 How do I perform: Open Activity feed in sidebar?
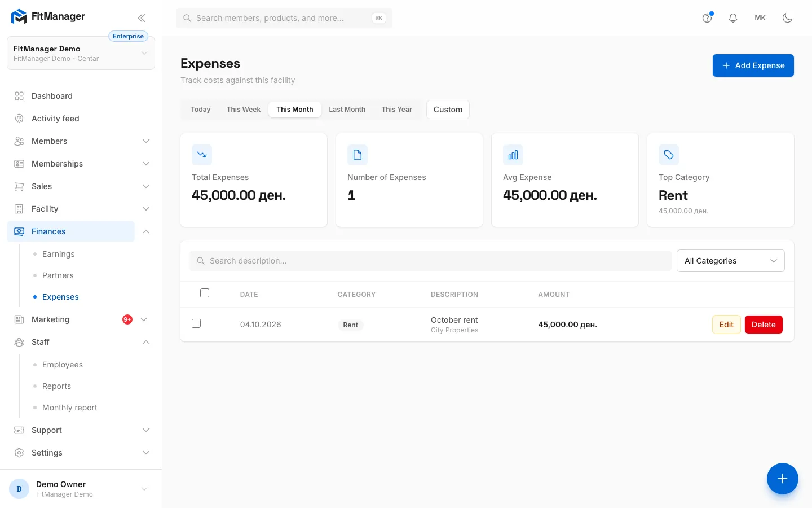point(70,119)
